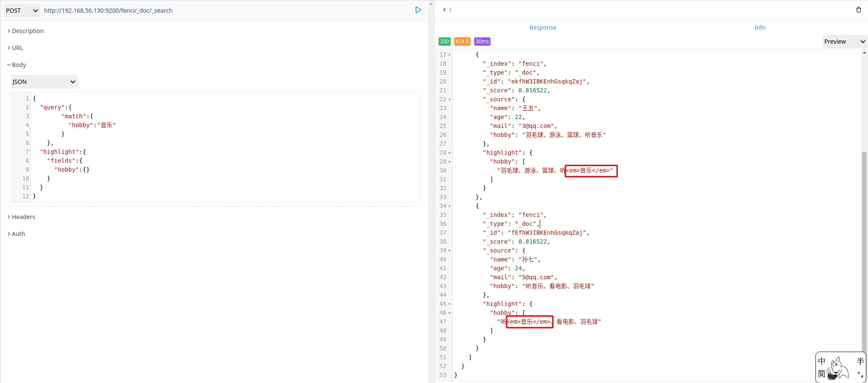The height and width of the screenshot is (383, 868).
Task: Click the send request arrow icon
Action: [x=419, y=10]
